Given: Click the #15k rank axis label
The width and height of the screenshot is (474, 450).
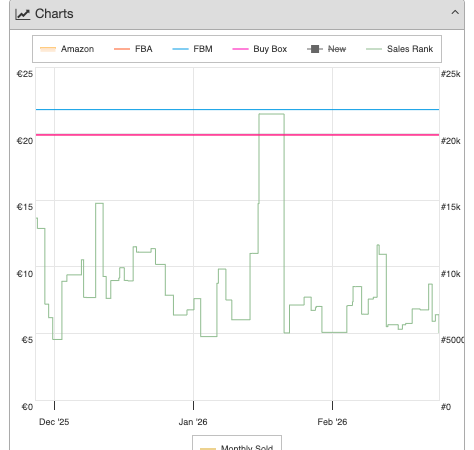Looking at the screenshot, I should click(x=450, y=207).
